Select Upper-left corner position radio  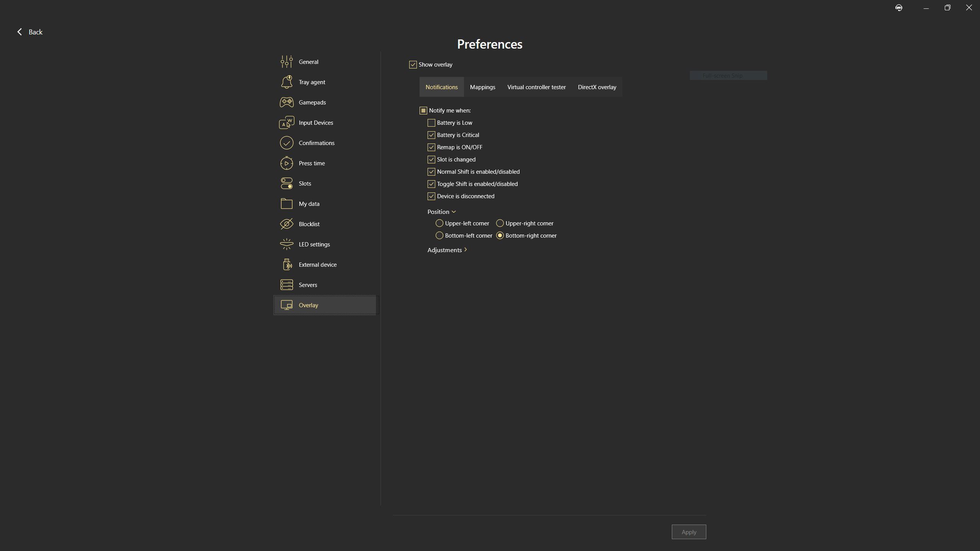439,223
